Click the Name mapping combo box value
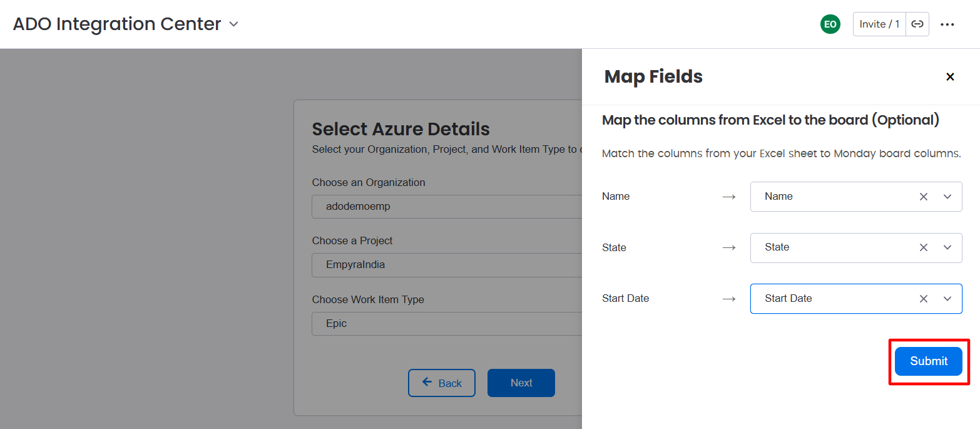 coord(778,197)
